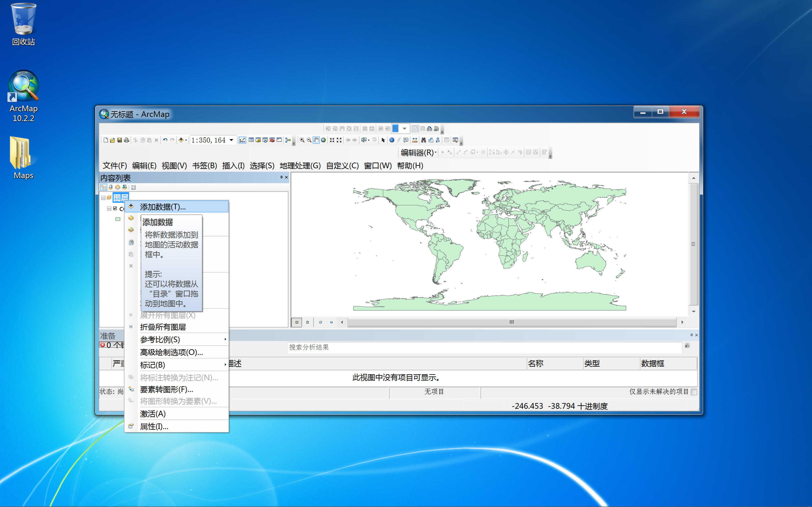Uncheck the layer visibility checkbox

pyautogui.click(x=115, y=208)
